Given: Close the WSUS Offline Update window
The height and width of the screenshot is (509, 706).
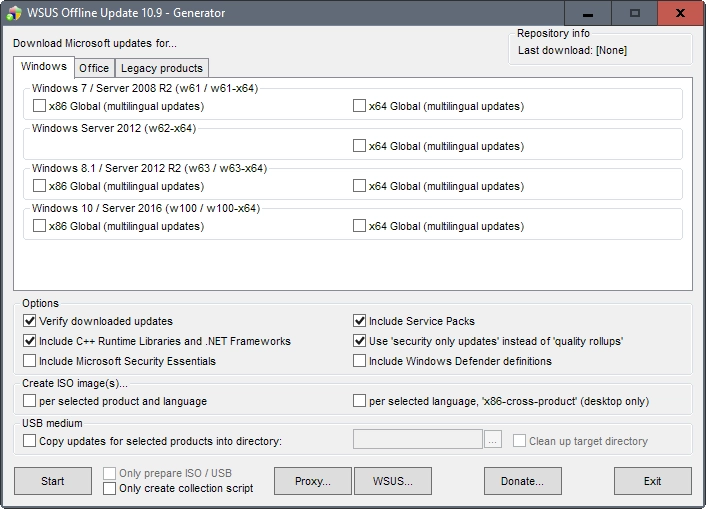Looking at the screenshot, I should tap(681, 13).
